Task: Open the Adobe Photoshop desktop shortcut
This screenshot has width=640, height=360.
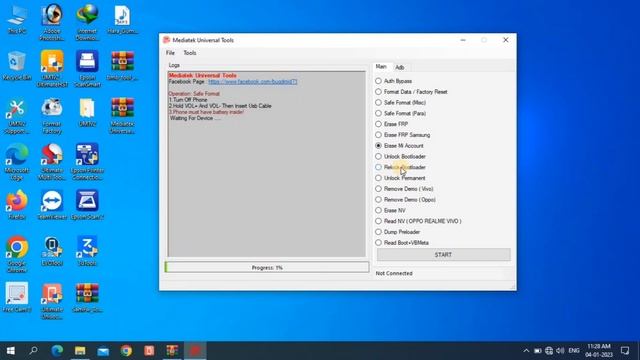Action: (52, 22)
